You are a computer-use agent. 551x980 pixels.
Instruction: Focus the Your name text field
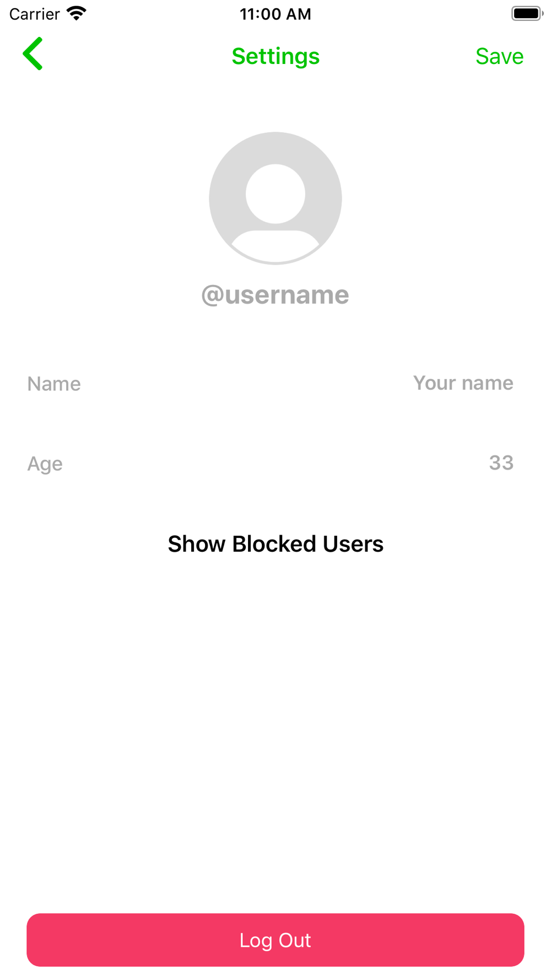(x=463, y=383)
